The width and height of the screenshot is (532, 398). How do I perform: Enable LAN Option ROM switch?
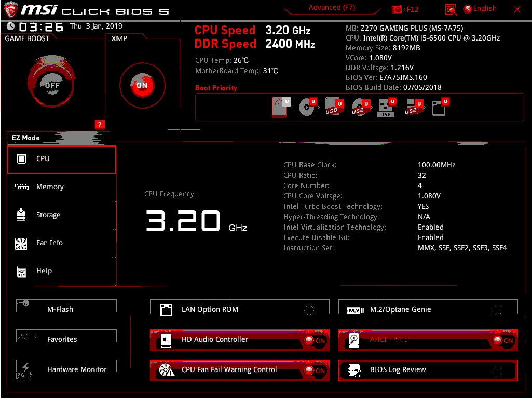(309, 310)
